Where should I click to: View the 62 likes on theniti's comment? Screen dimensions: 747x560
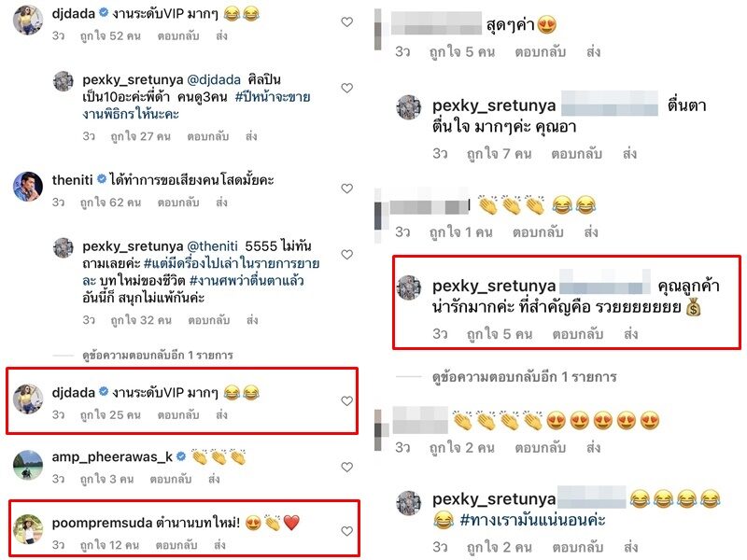point(110,203)
